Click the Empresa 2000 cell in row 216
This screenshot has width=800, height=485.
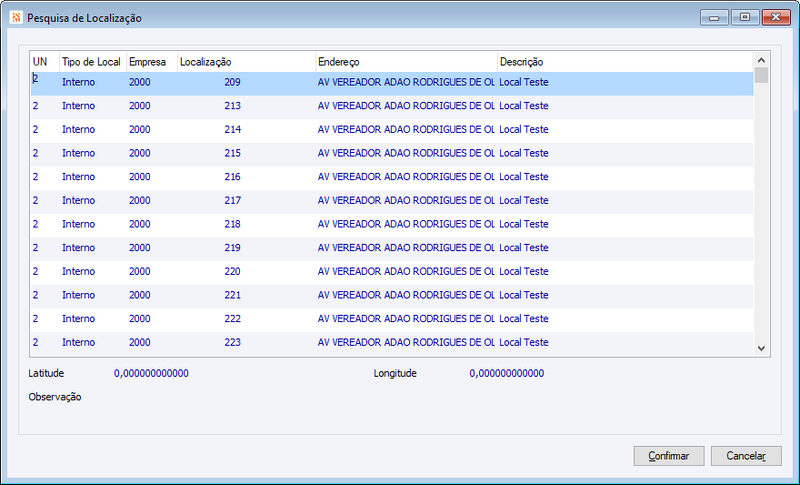139,177
